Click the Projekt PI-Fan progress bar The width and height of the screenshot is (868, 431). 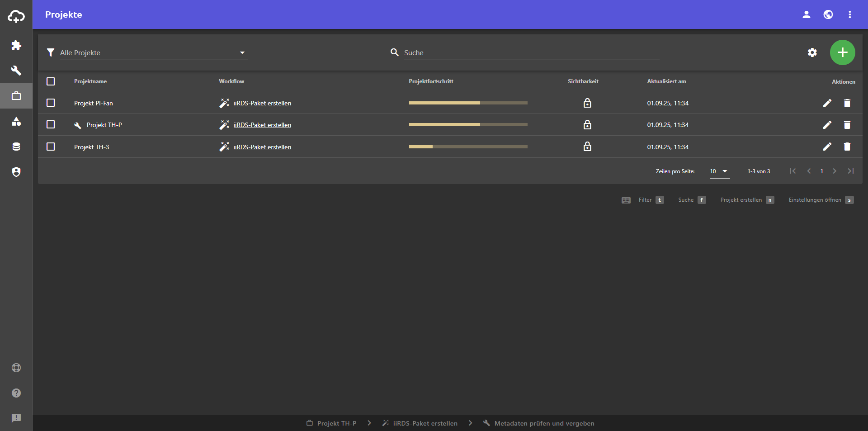(468, 103)
